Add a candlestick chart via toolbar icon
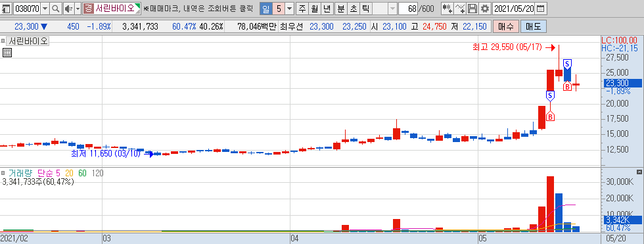Image resolution: width=644 pixels, height=244 pixels. coord(448,8)
